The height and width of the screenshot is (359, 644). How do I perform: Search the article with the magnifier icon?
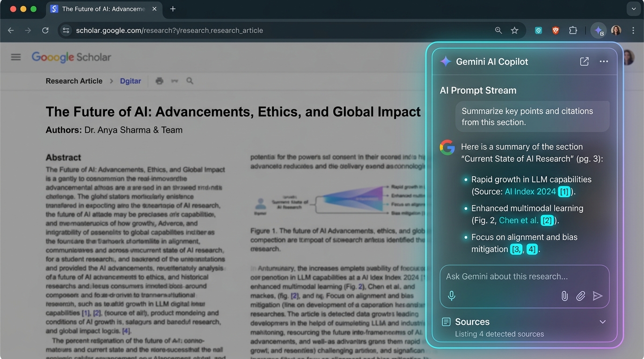[x=190, y=81]
